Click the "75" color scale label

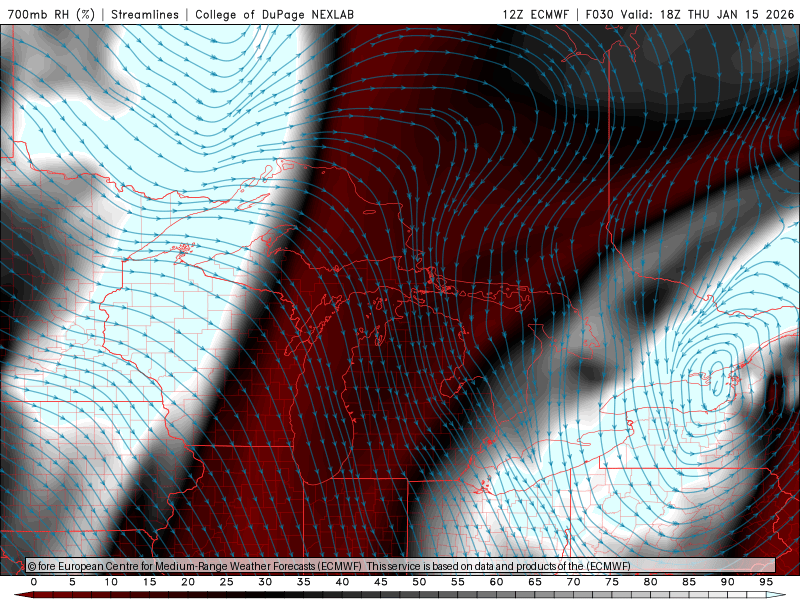[x=612, y=582]
